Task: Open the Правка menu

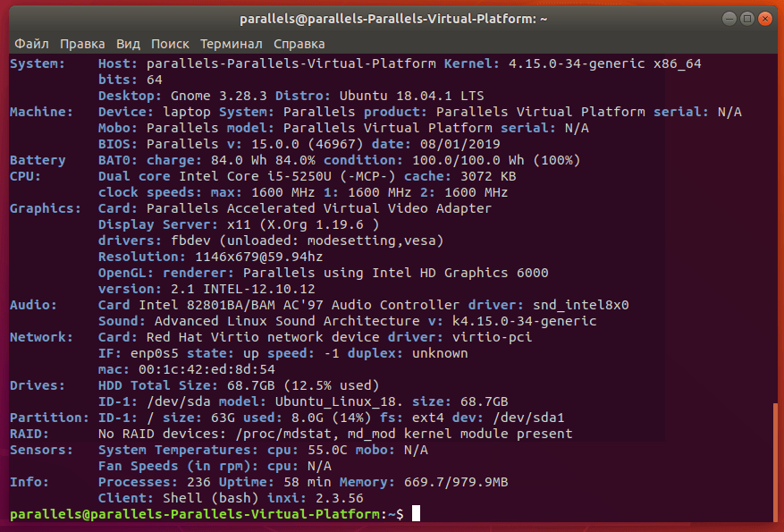Action: [82, 44]
